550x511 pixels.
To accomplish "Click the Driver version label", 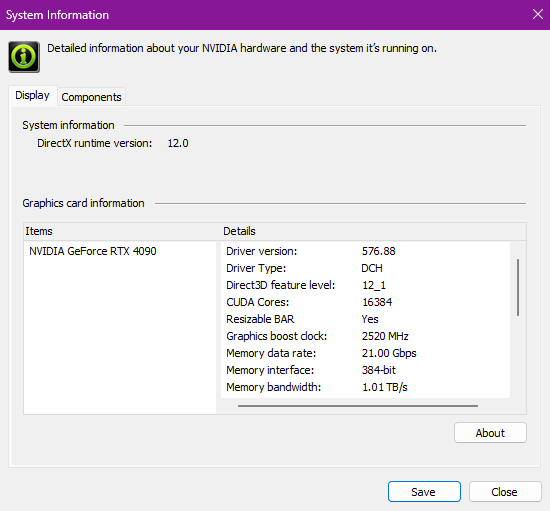I will pos(262,251).
